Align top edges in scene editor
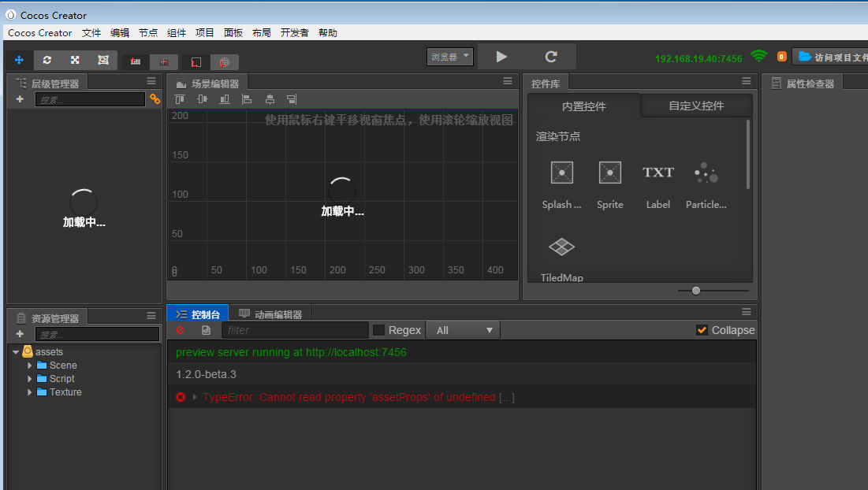Viewport: 868px width, 490px height. coord(180,99)
